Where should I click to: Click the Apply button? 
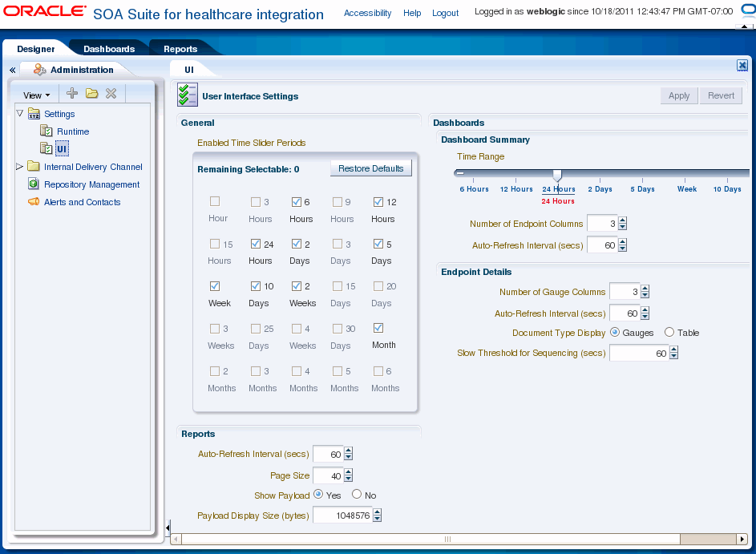click(x=679, y=95)
